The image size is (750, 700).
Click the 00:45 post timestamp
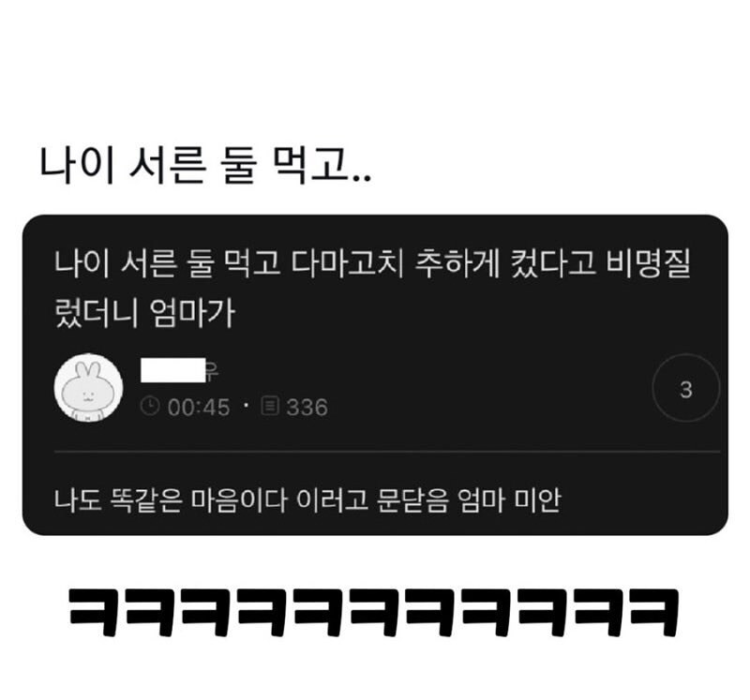199,408
